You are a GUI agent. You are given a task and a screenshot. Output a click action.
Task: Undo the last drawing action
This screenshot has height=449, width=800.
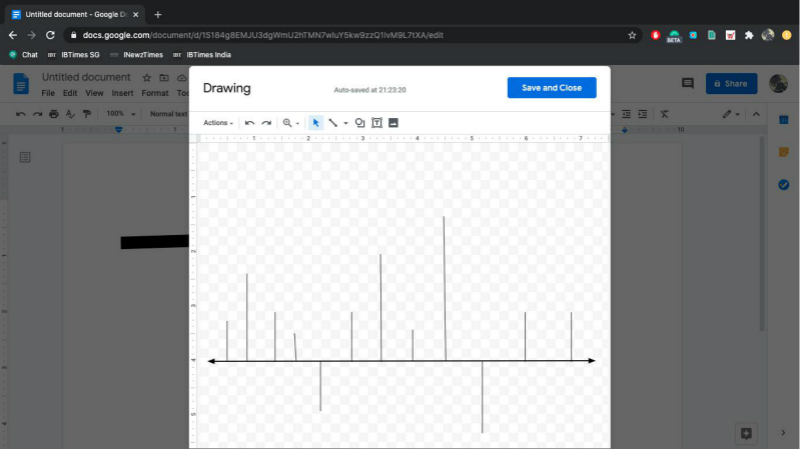tap(250, 123)
